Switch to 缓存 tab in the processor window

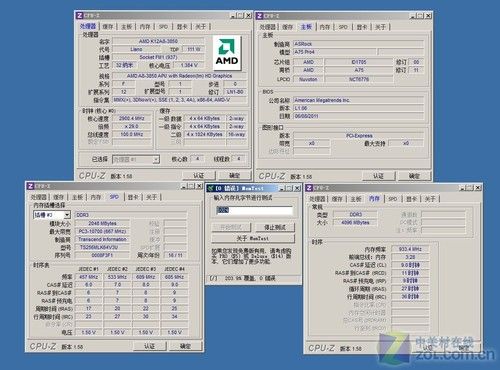(x=108, y=27)
